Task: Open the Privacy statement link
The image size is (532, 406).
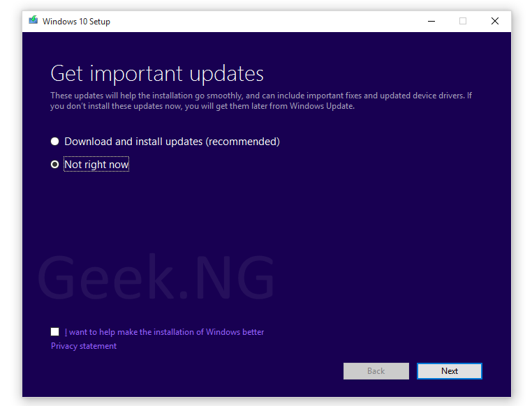Action: pyautogui.click(x=84, y=346)
